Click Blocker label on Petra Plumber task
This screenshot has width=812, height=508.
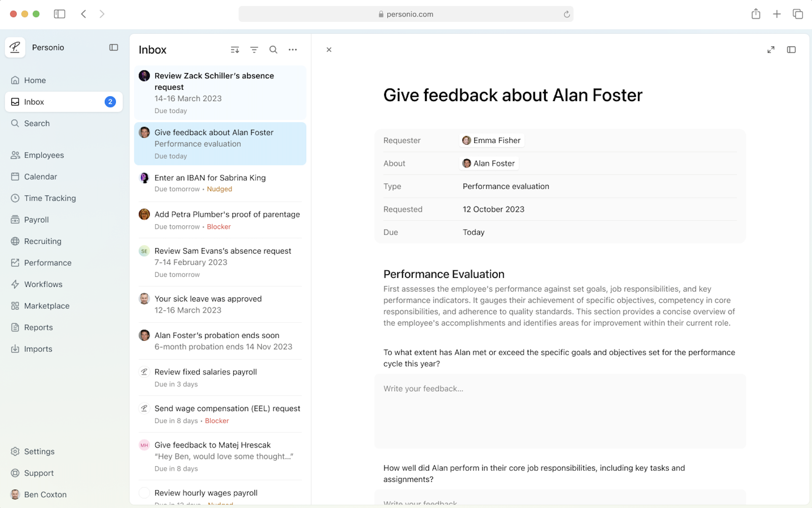click(219, 227)
